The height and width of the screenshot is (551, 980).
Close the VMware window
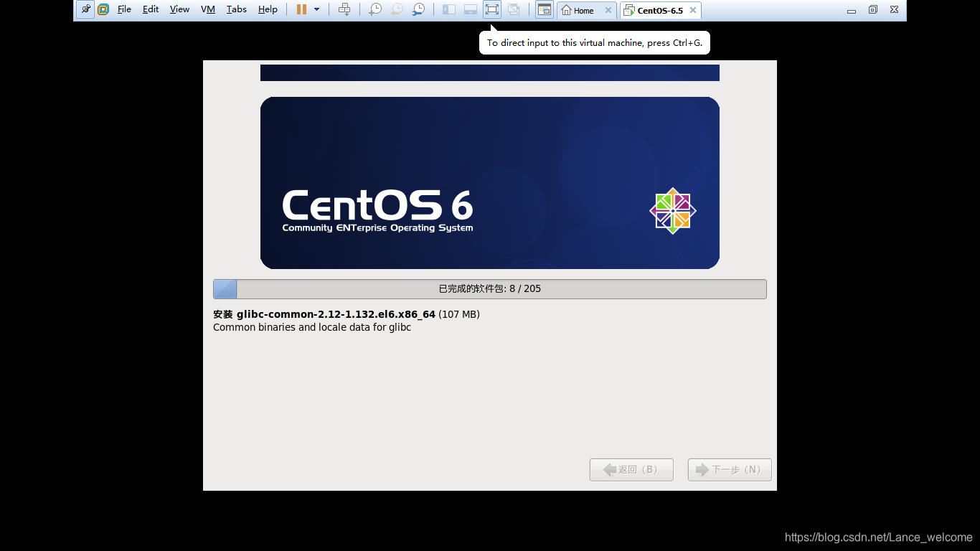[894, 10]
